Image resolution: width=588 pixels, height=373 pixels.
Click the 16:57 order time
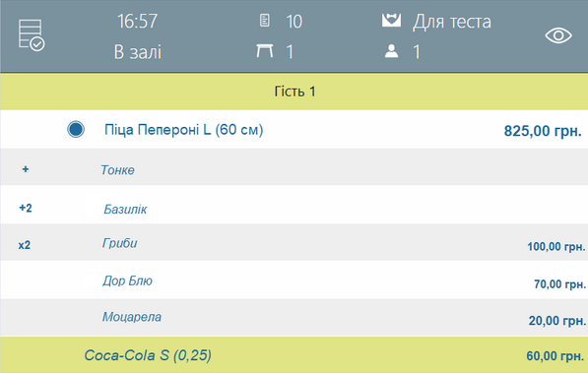coord(137,21)
